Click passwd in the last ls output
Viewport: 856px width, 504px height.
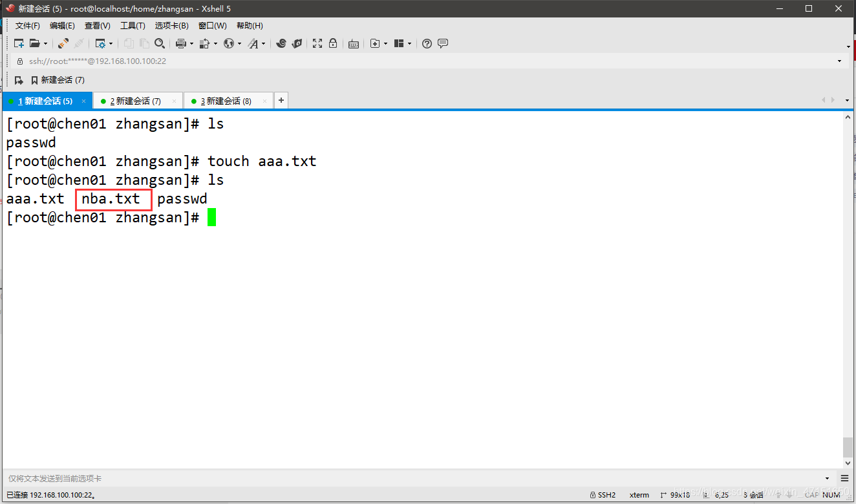point(182,199)
